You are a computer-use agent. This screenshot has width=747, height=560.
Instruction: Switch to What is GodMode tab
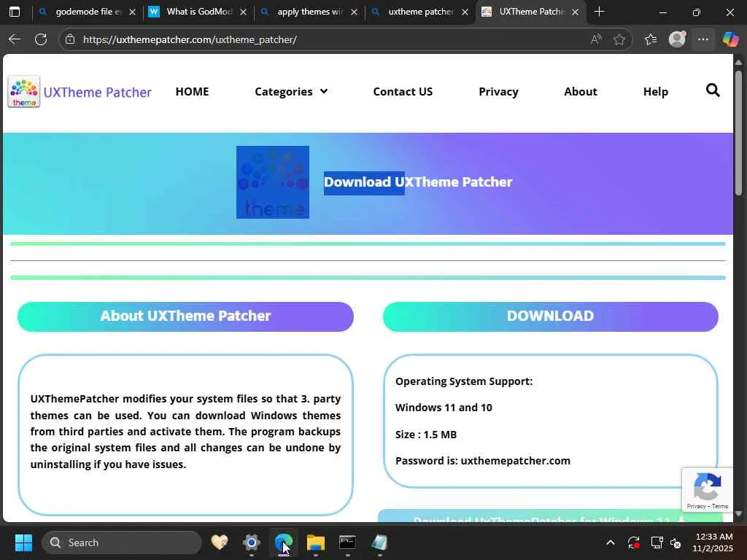pos(198,12)
